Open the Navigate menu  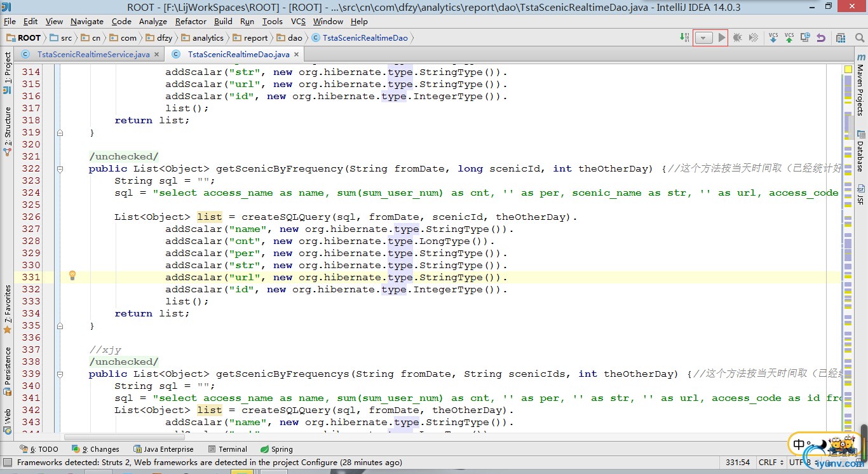pos(87,21)
